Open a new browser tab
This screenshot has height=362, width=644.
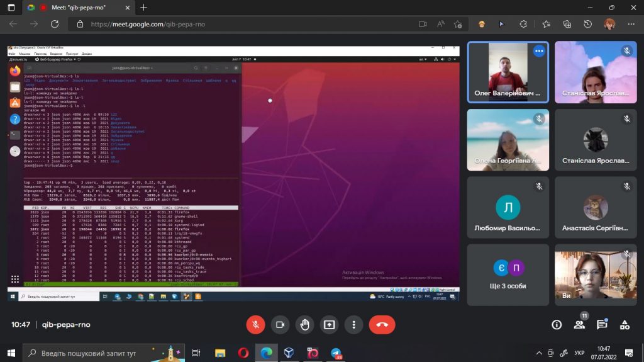pyautogui.click(x=144, y=8)
